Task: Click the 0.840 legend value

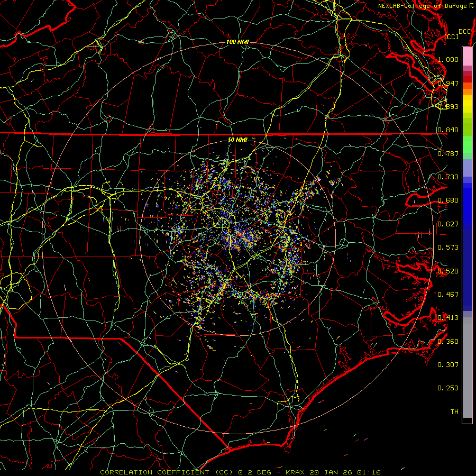Action: 448,130
